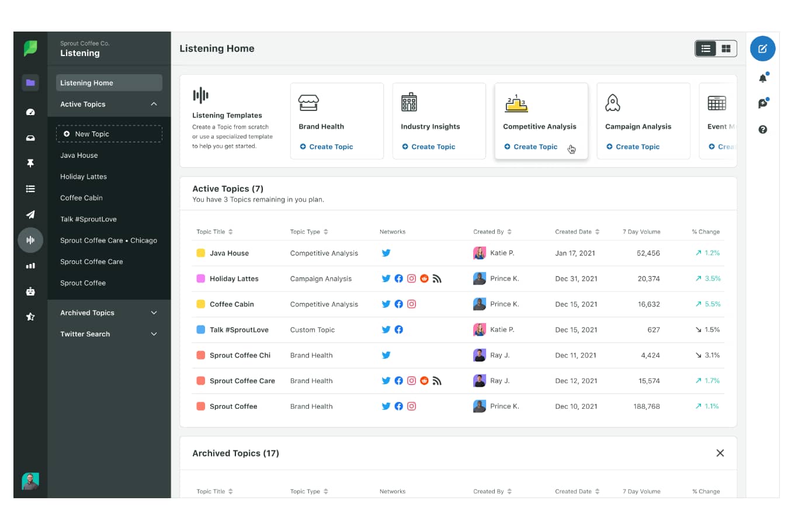The image size is (812, 528).
Task: Switch to grid view layout
Action: coord(726,48)
